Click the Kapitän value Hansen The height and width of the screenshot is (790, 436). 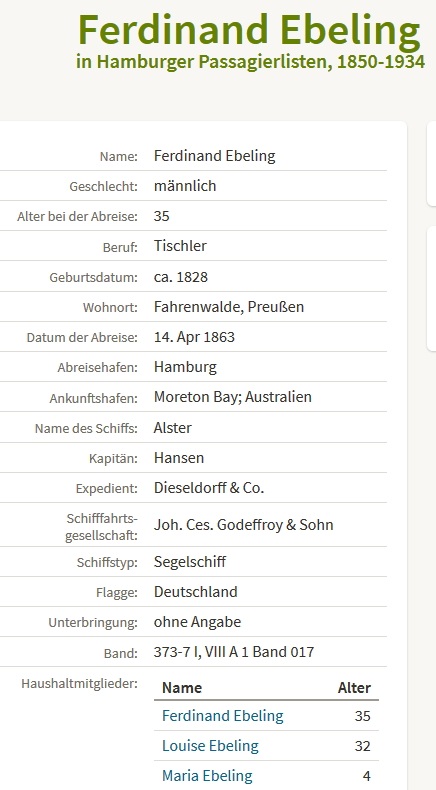[179, 458]
